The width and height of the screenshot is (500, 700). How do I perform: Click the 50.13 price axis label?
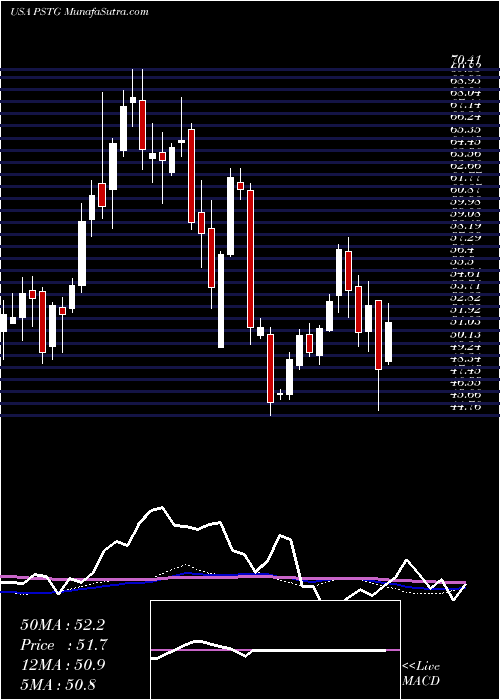tap(466, 335)
